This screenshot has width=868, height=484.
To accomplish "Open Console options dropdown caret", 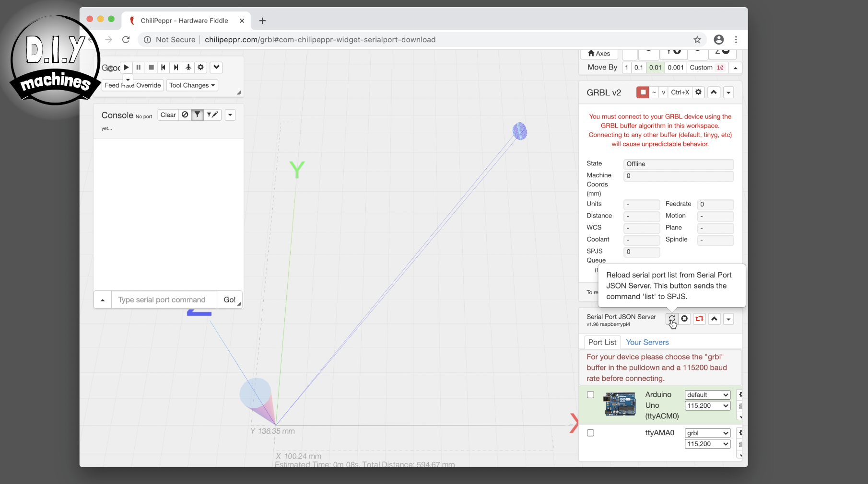I will point(230,115).
